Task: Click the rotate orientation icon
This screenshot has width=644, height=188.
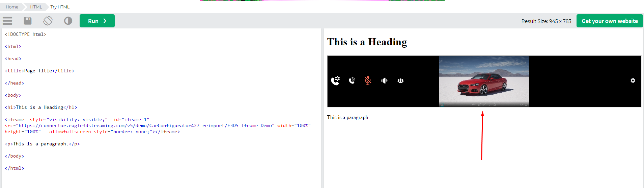Action: pyautogui.click(x=48, y=21)
